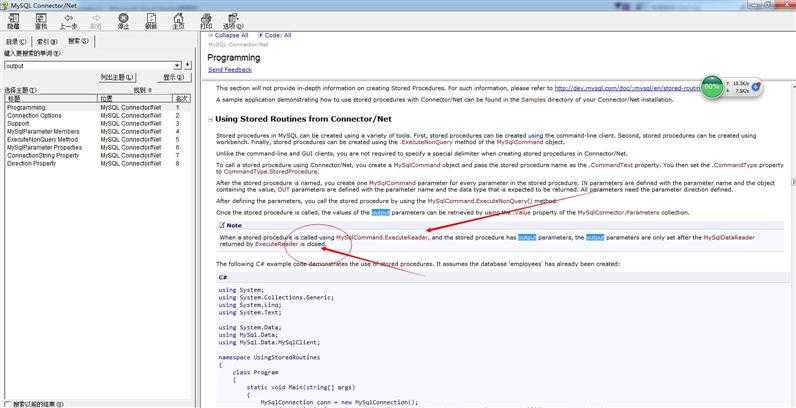
Task: Click the 'static void Main(string[] args)' line
Action: pyautogui.click(x=301, y=387)
